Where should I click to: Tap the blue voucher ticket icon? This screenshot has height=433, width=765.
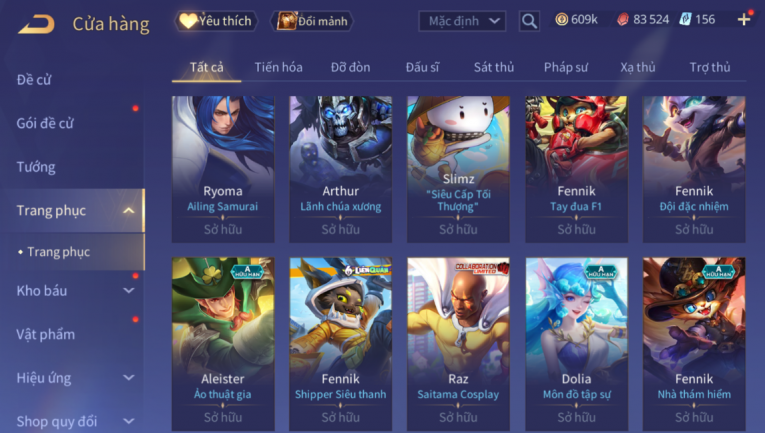pyautogui.click(x=685, y=20)
